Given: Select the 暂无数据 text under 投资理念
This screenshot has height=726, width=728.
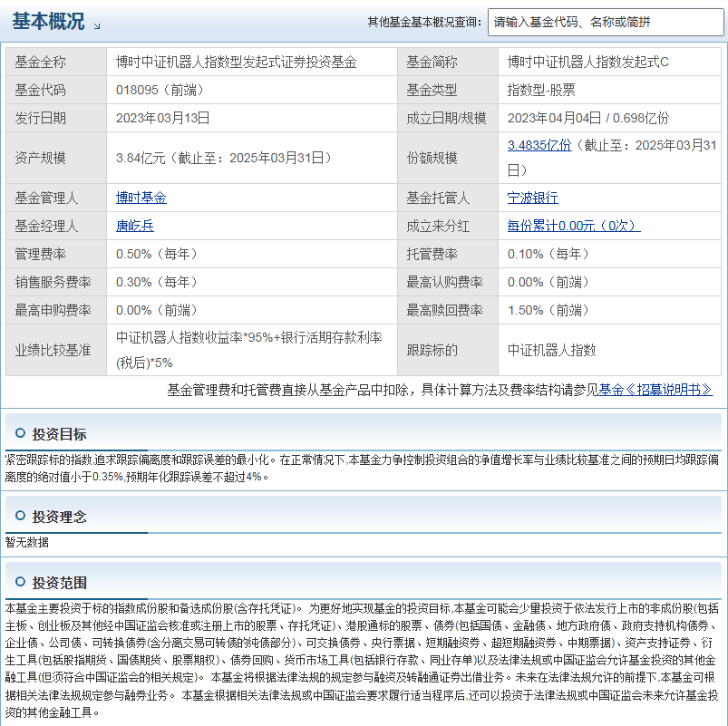Looking at the screenshot, I should pos(27,542).
